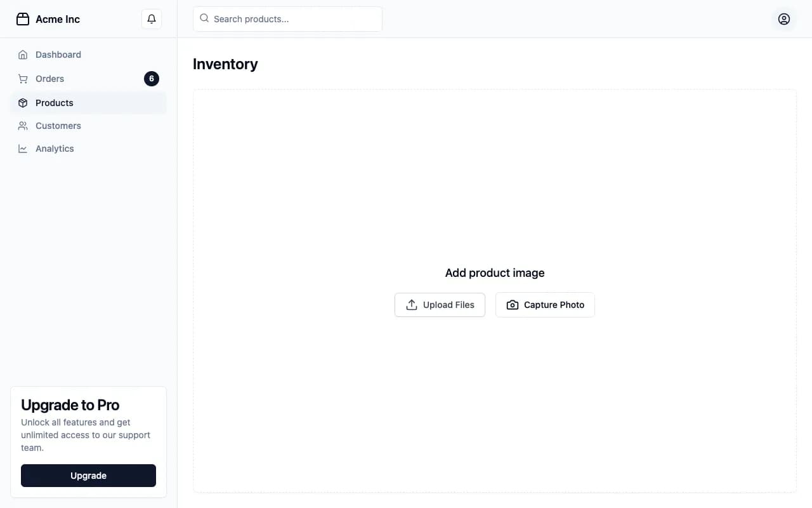Click the dark Upgrade button
Image resolution: width=812 pixels, height=508 pixels.
pyautogui.click(x=88, y=476)
